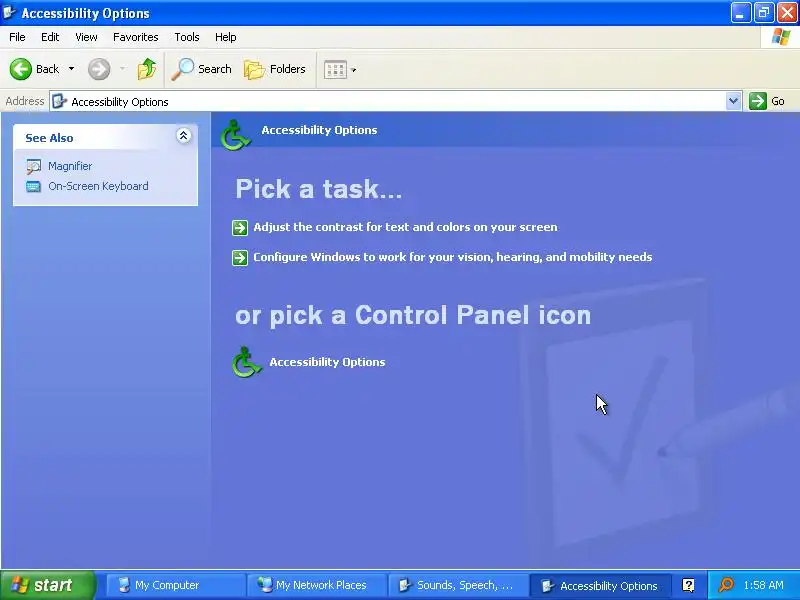Open the On-Screen Keyboard link
The width and height of the screenshot is (800, 600).
coord(98,186)
